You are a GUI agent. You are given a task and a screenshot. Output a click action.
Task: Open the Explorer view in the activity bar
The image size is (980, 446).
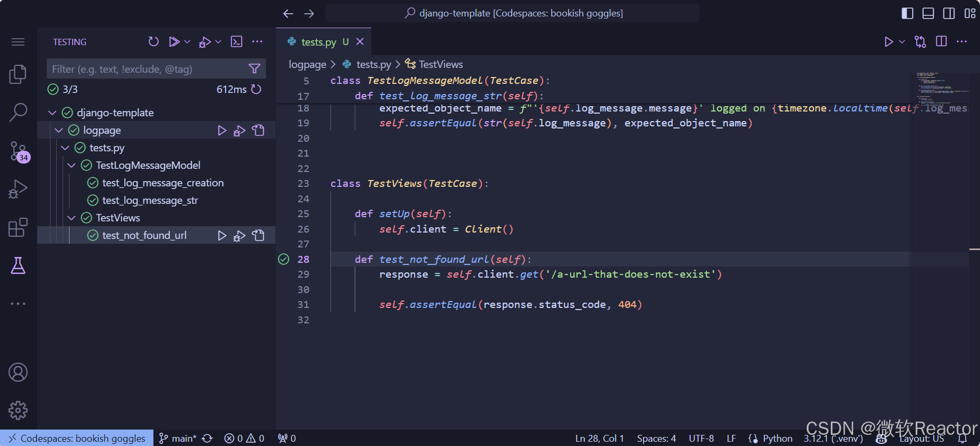[18, 74]
